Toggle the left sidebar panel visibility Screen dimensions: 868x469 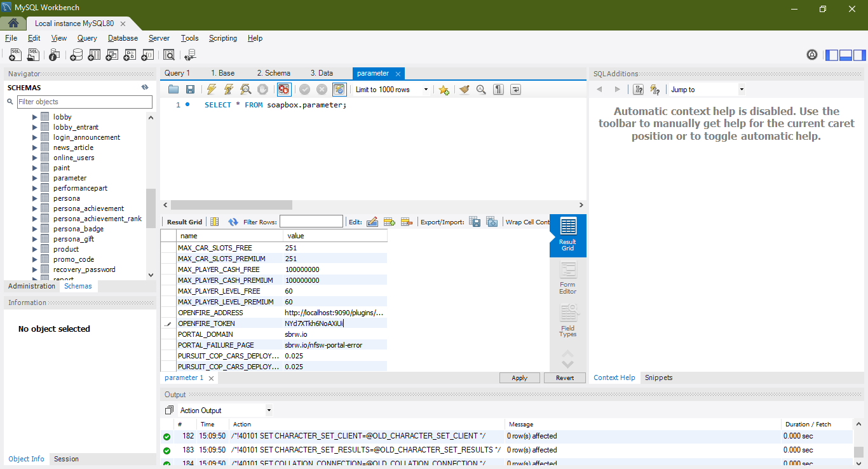click(x=832, y=55)
